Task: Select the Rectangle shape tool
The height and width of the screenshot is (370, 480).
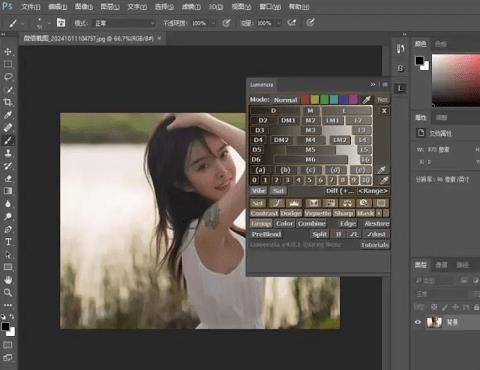Action: click(x=8, y=267)
